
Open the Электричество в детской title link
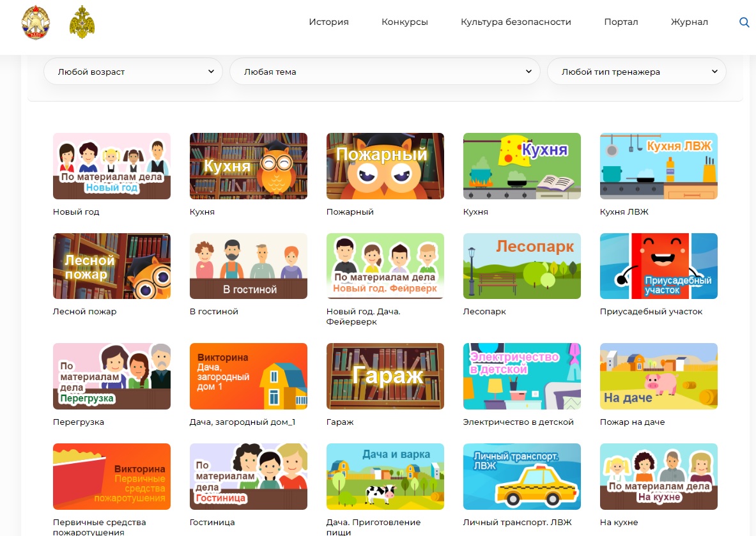tap(518, 422)
